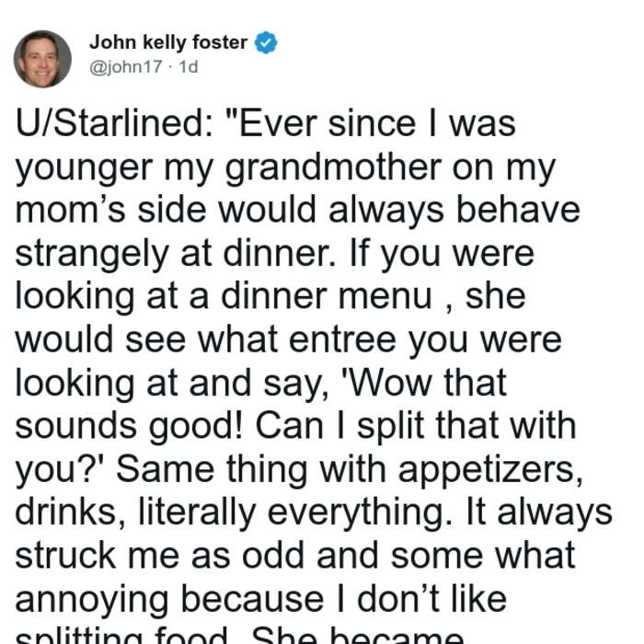Click the phrase Same thing with
Image resolution: width=644 pixels, height=644 pixels.
tap(251, 470)
